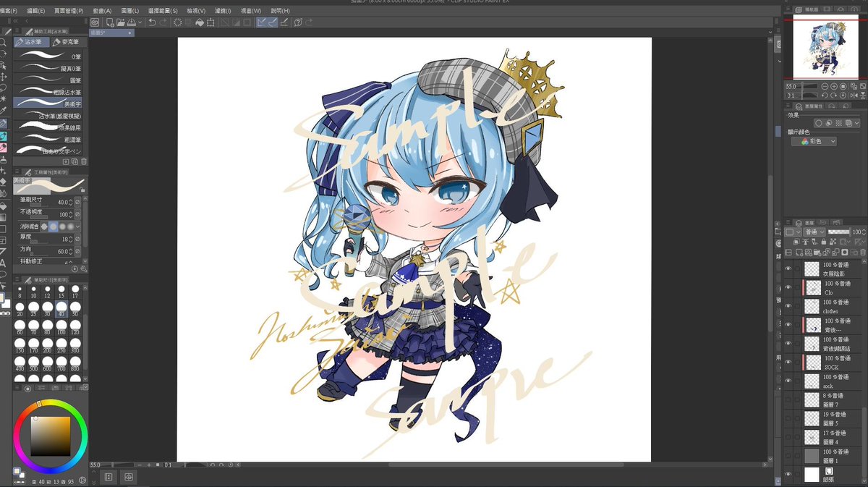
Task: Open the 圖層(L) layer menu
Action: pyautogui.click(x=131, y=12)
